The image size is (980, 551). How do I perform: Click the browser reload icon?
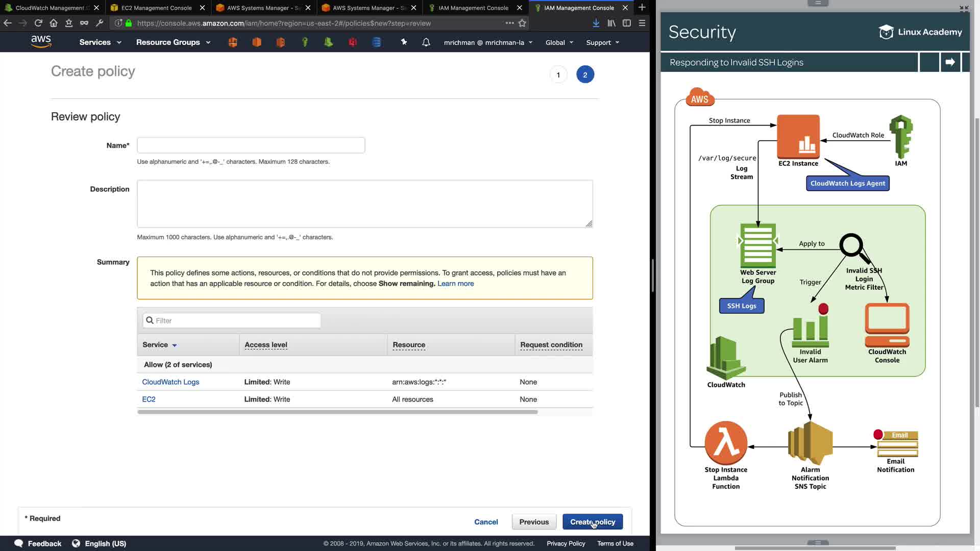tap(38, 23)
